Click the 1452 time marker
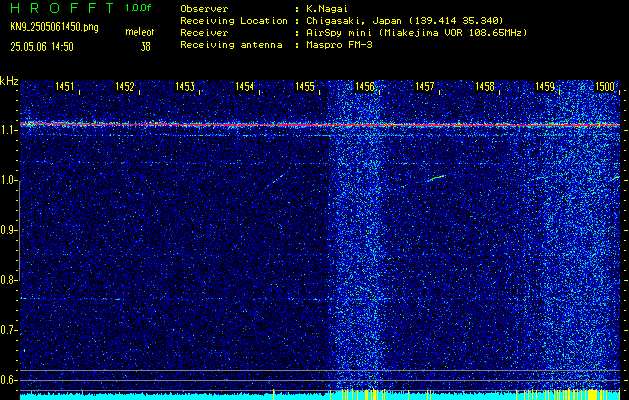The height and width of the screenshot is (400, 629). point(125,86)
